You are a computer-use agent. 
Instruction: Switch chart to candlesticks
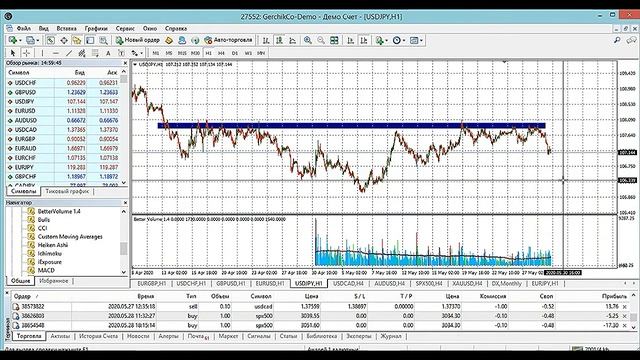click(x=280, y=40)
